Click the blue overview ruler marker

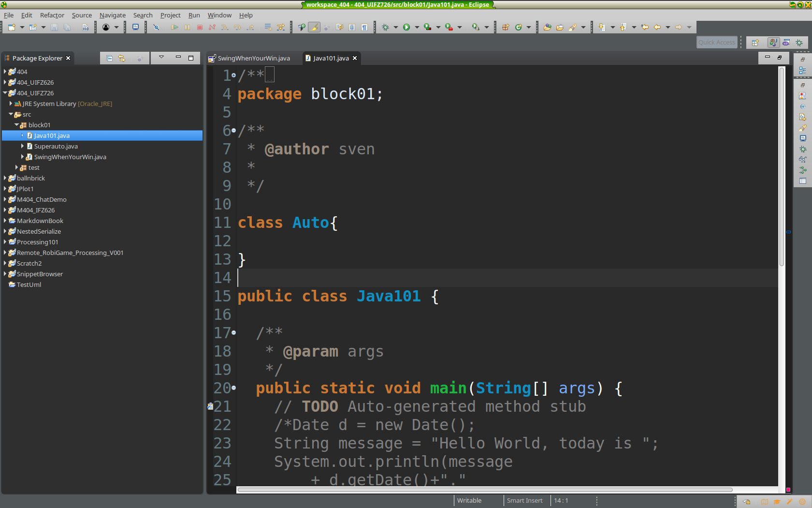coord(788,232)
